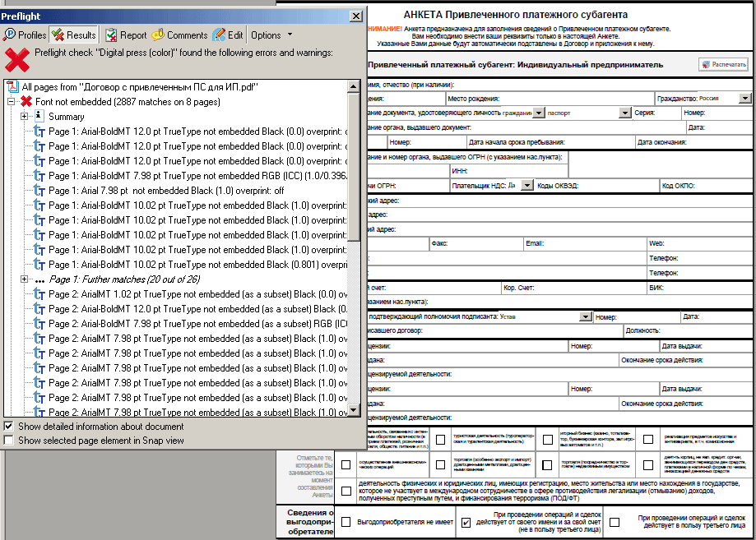Open the Options dropdown menu in Preflight
This screenshot has height=540, width=756.
[271, 35]
